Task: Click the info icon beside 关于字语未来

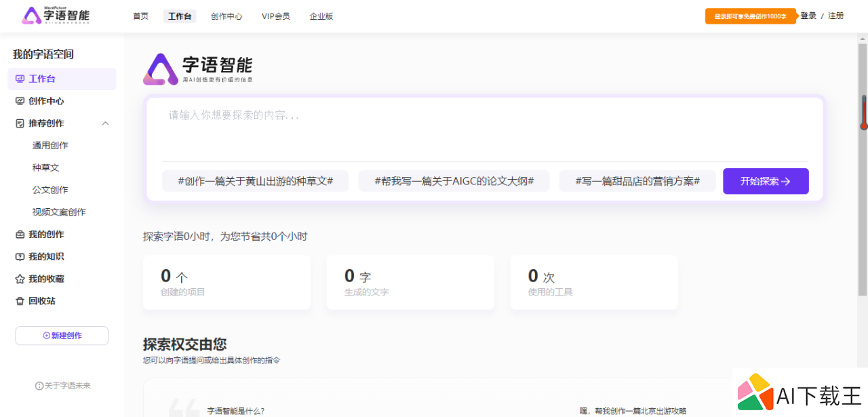Action: [x=39, y=386]
